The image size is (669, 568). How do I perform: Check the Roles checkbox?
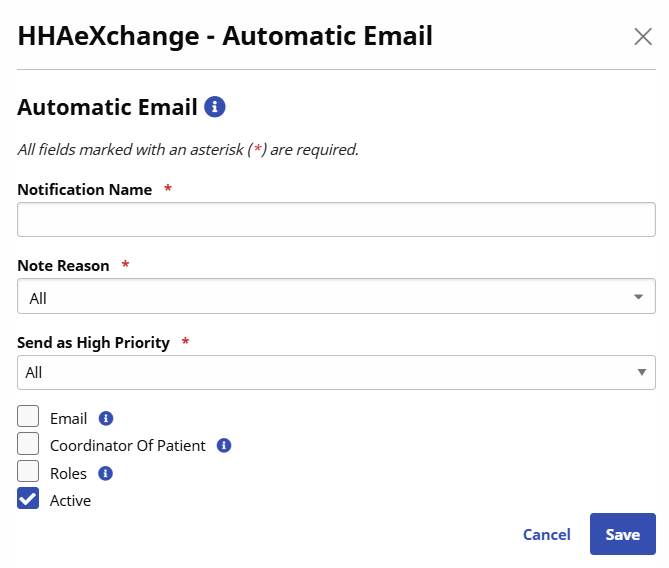coord(28,471)
